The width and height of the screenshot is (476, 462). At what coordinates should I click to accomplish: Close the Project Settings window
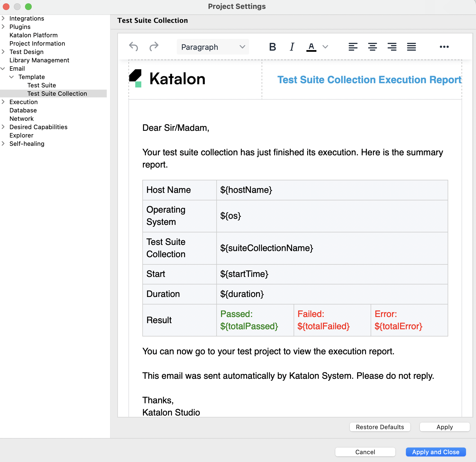(6, 6)
